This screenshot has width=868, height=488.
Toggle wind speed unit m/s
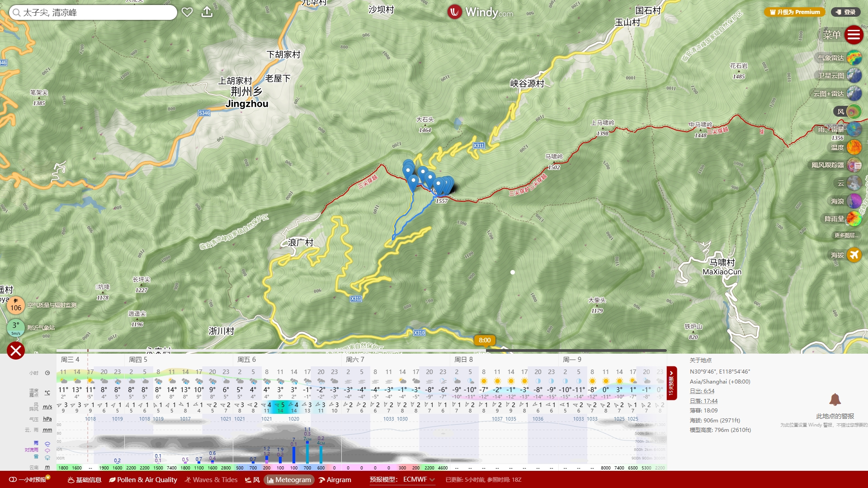coord(47,407)
